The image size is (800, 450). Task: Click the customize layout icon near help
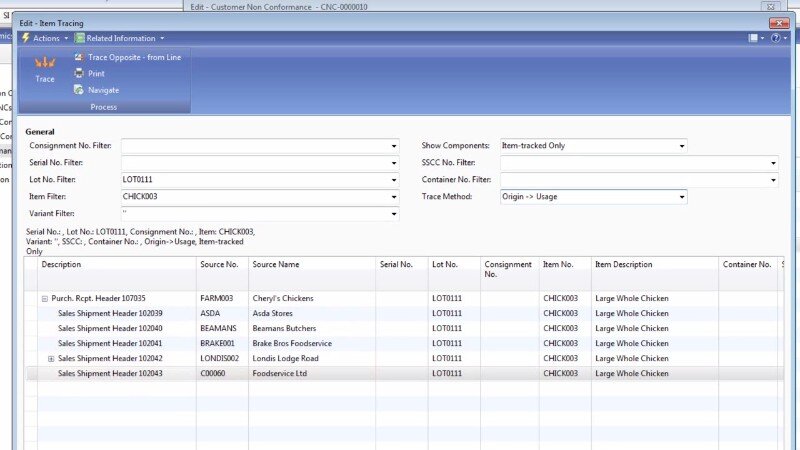[x=755, y=38]
